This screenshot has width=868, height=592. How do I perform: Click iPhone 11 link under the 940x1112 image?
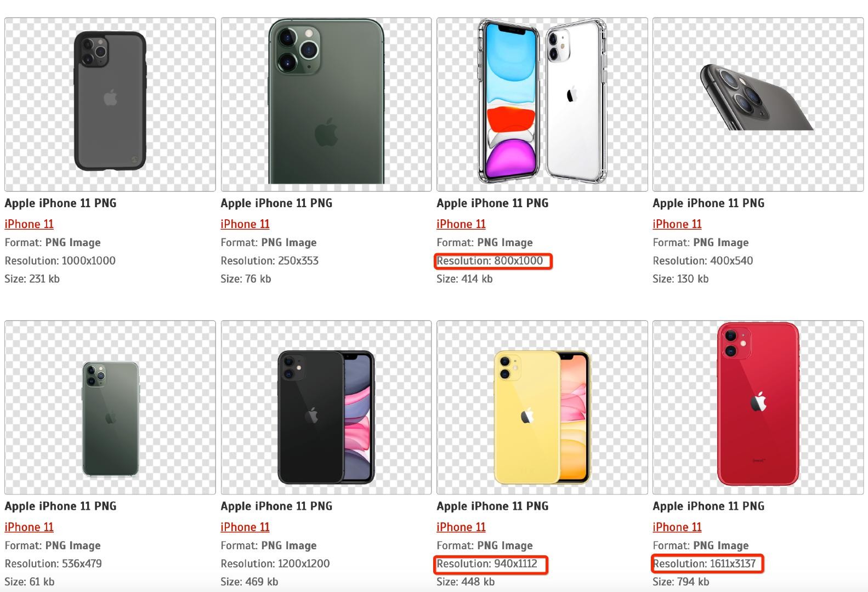[x=461, y=527]
